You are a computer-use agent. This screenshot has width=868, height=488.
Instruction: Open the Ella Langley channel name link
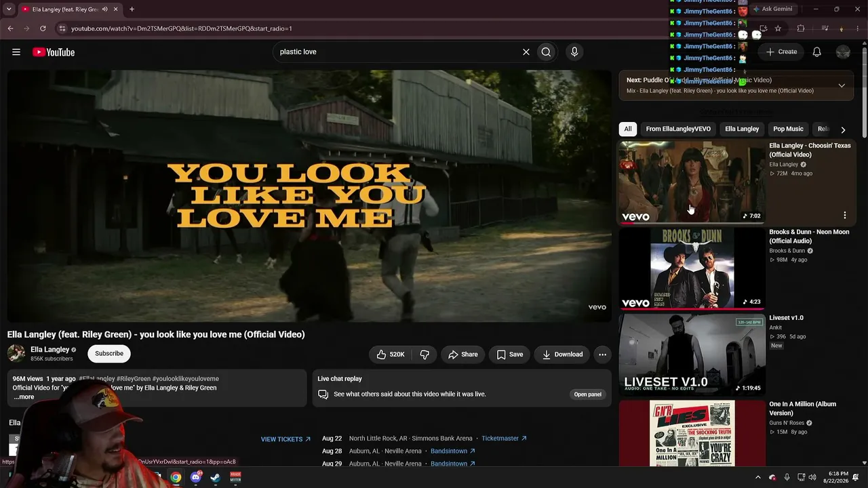[50, 350]
